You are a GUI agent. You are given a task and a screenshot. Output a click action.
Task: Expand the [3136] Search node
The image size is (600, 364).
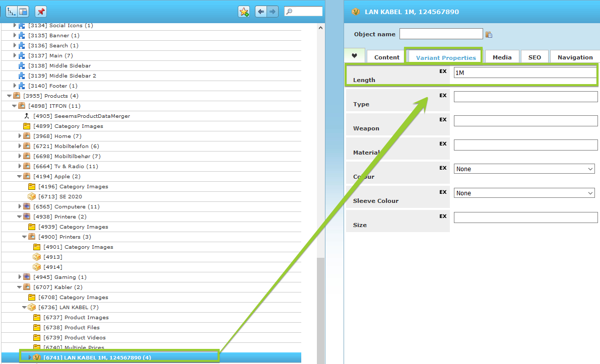[x=15, y=45]
